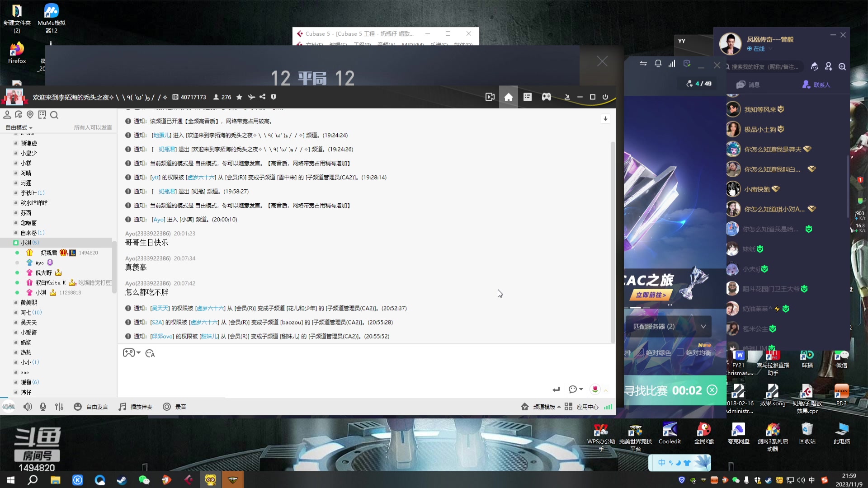The width and height of the screenshot is (868, 488).
Task: Click the switch arrows icon in game platform window
Action: click(x=643, y=64)
